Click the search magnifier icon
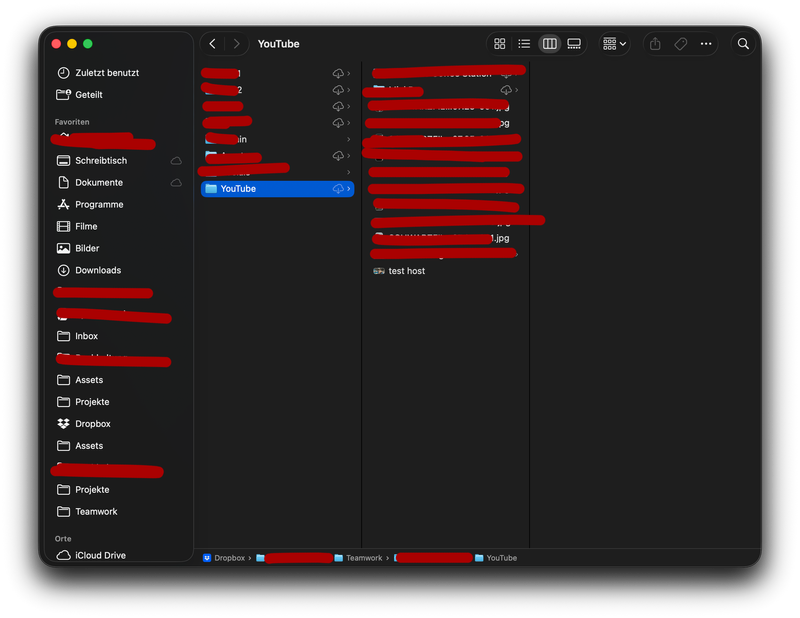The image size is (800, 618). pyautogui.click(x=743, y=44)
